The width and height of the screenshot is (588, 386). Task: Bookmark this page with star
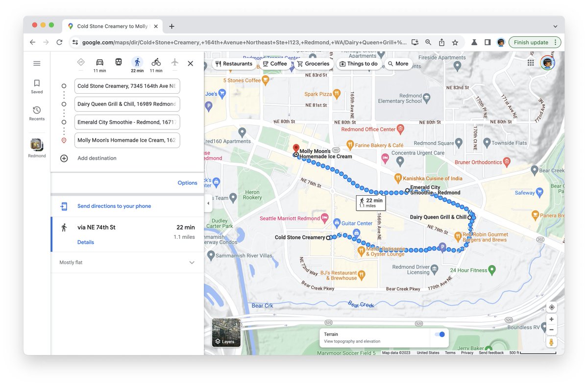(x=455, y=42)
